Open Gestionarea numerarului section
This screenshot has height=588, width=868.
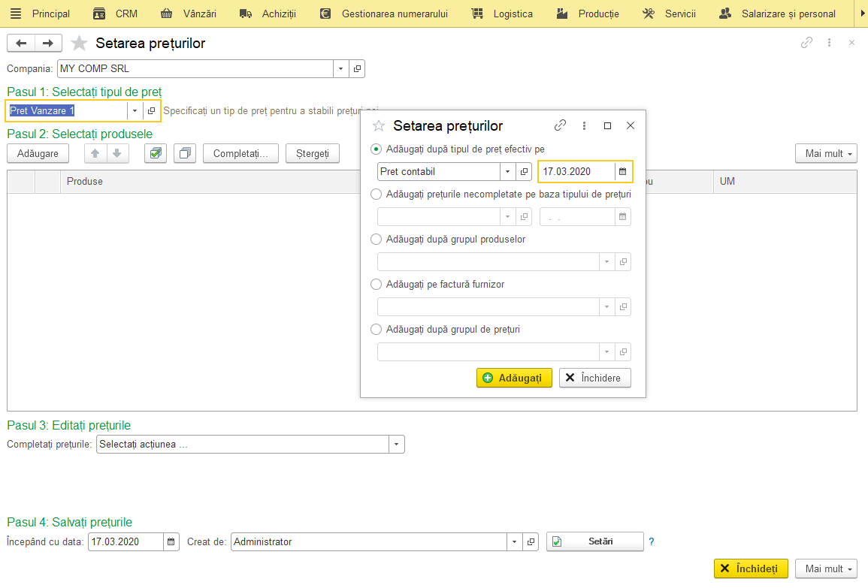tap(384, 14)
